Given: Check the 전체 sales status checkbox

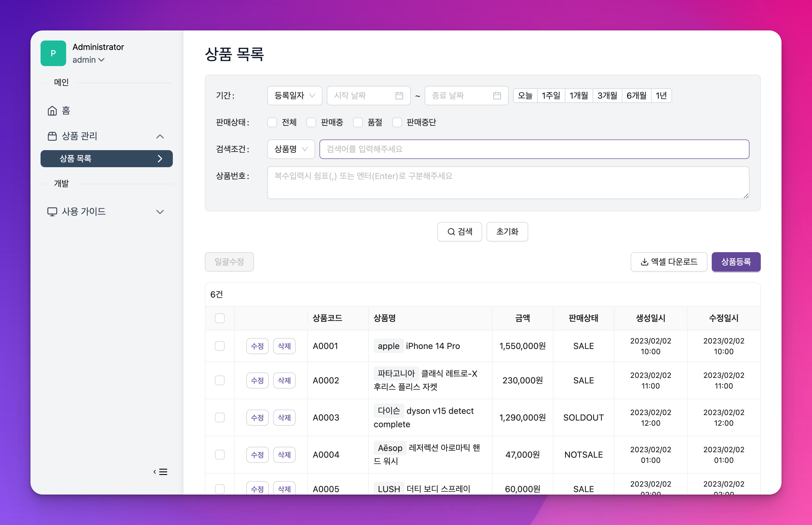Looking at the screenshot, I should (272, 122).
